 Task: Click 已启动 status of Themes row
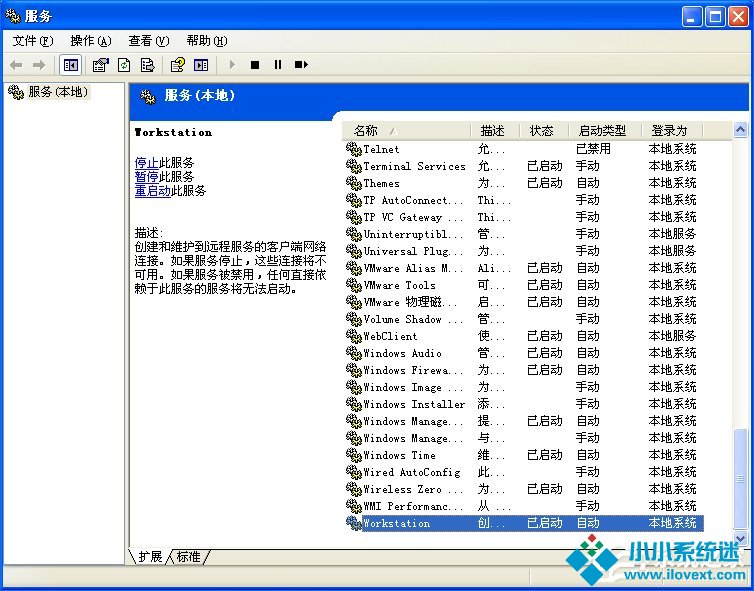pyautogui.click(x=545, y=183)
